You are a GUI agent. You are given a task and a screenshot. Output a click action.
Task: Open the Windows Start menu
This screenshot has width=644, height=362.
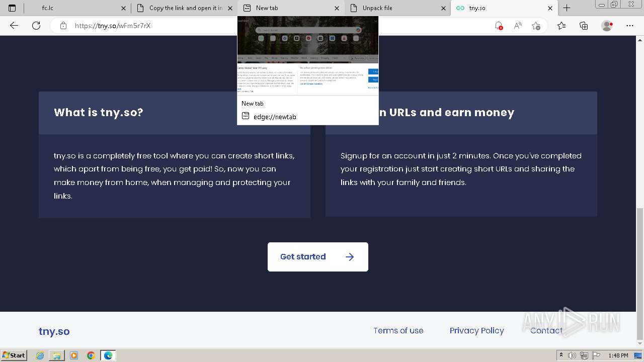(14, 355)
